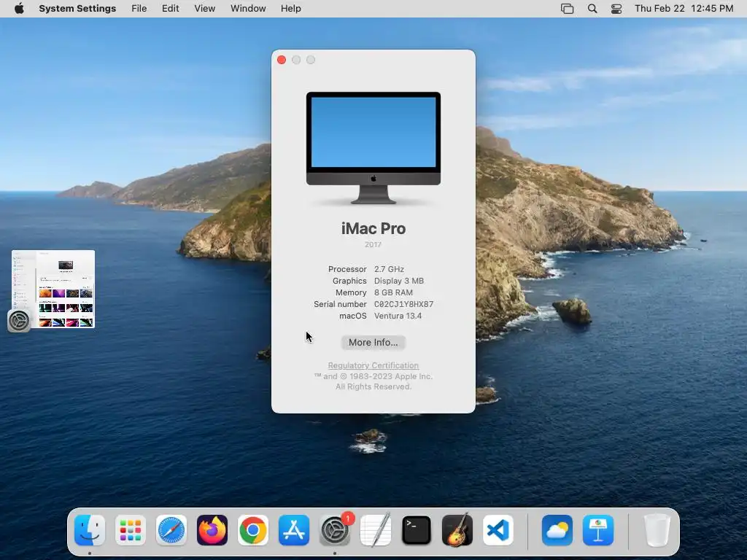Open Spotlight search from menu bar
The width and height of the screenshot is (747, 560).
coord(592,9)
